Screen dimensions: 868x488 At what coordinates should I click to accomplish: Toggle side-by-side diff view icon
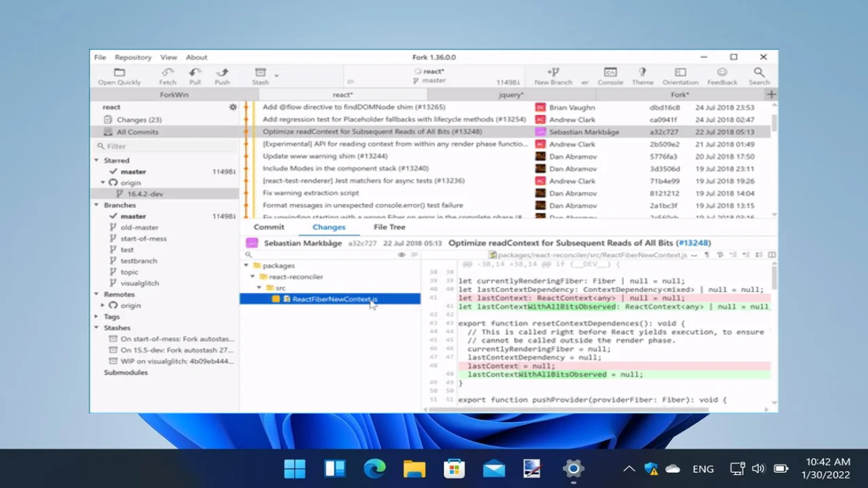pyautogui.click(x=772, y=255)
